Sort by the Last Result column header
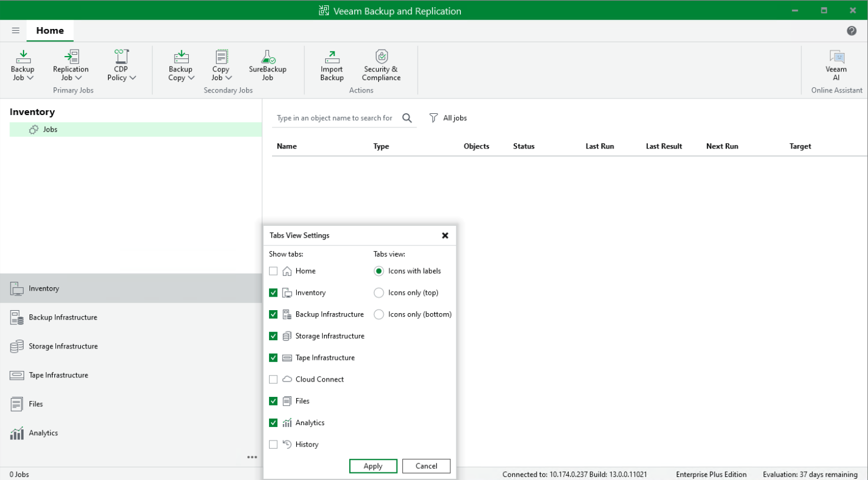Image resolution: width=868 pixels, height=480 pixels. [x=664, y=146]
